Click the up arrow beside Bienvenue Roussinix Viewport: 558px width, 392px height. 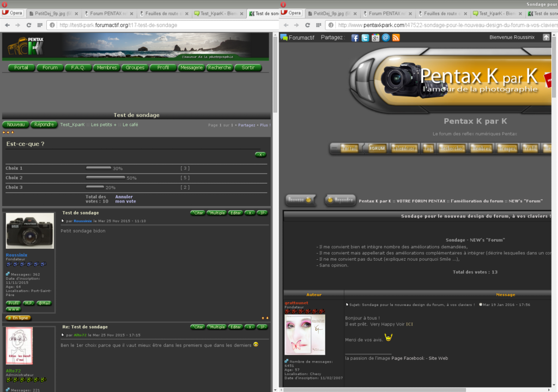(546, 38)
